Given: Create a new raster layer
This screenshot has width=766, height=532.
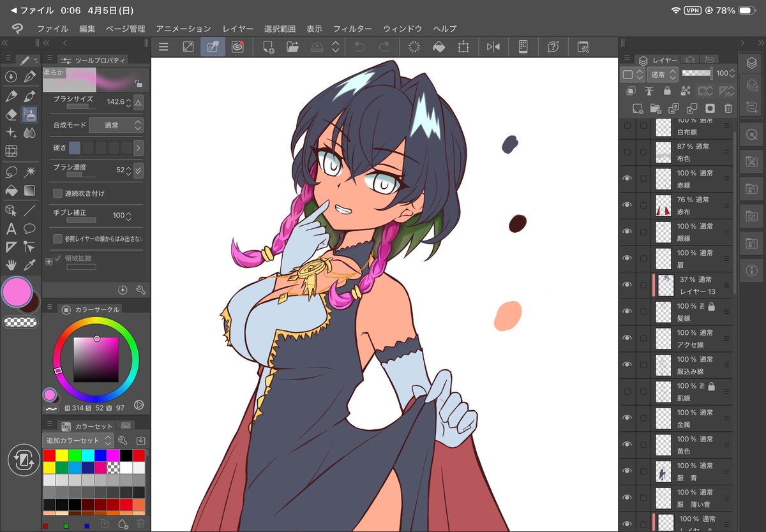Looking at the screenshot, I should 636,108.
